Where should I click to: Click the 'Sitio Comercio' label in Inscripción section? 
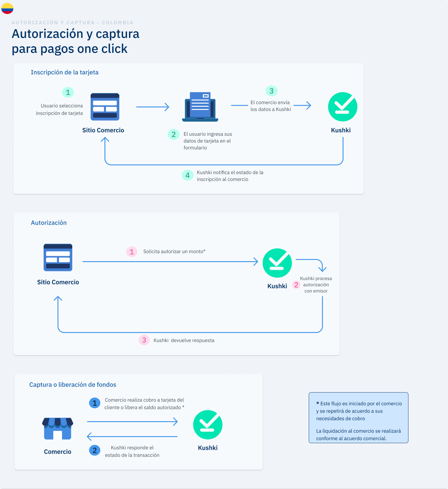[x=103, y=130]
